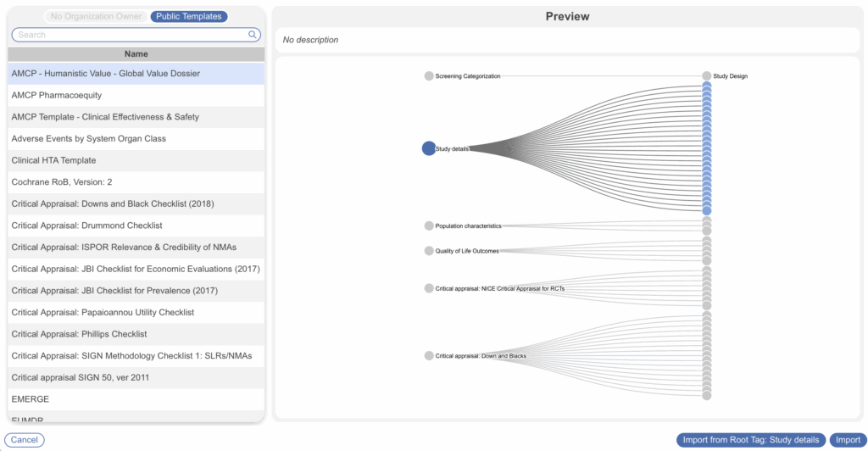Click Import from Root Tag: Study details
This screenshot has width=868, height=451.
tap(751, 440)
